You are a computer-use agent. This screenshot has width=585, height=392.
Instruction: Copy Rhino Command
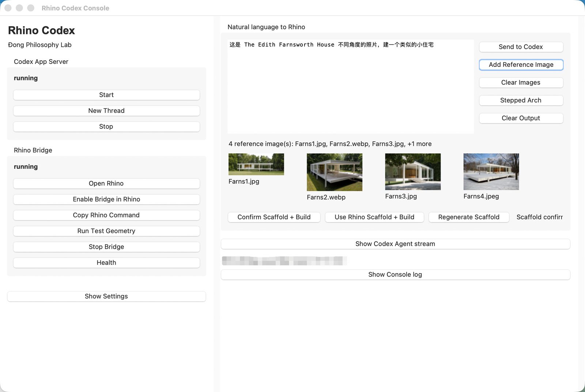pyautogui.click(x=106, y=215)
